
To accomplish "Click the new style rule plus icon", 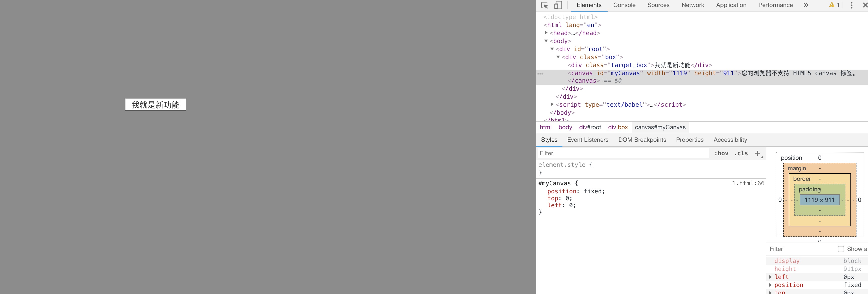I will (x=757, y=154).
